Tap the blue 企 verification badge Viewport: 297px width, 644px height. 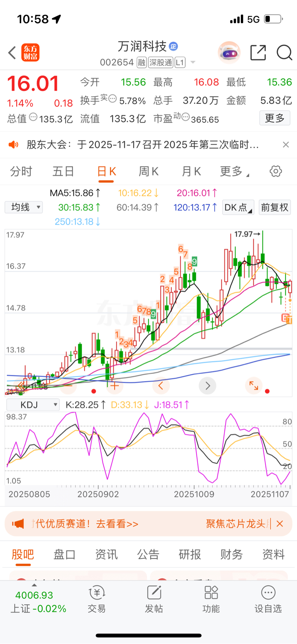(173, 46)
